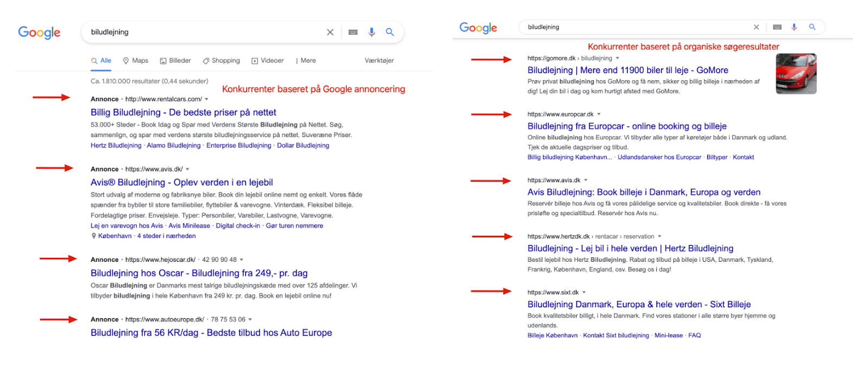
Task: Follow the Alamo Biludlejning sitelink
Action: (174, 146)
